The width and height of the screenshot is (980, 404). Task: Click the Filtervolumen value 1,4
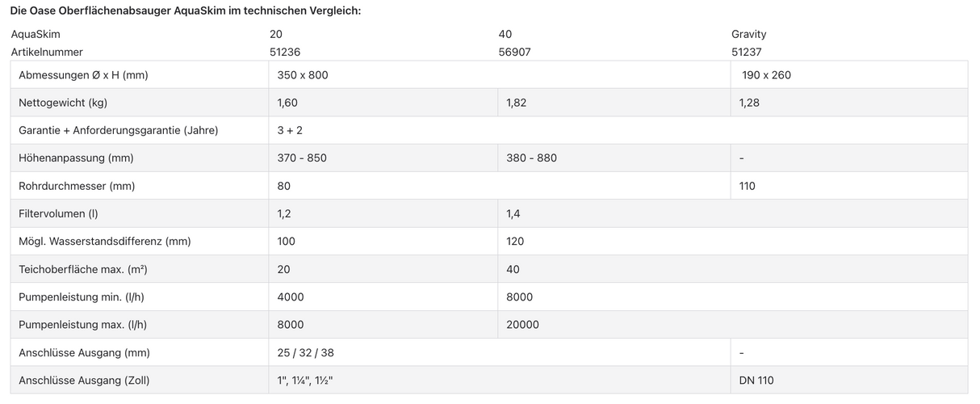click(513, 213)
